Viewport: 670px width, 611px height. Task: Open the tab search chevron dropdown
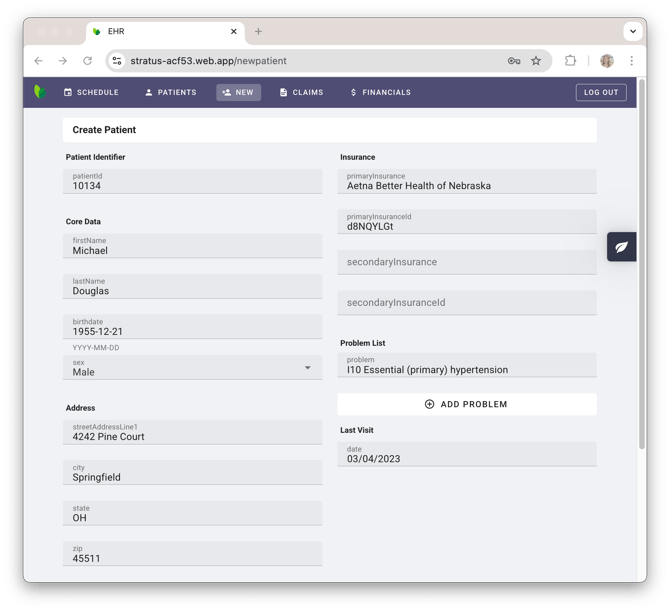(632, 31)
